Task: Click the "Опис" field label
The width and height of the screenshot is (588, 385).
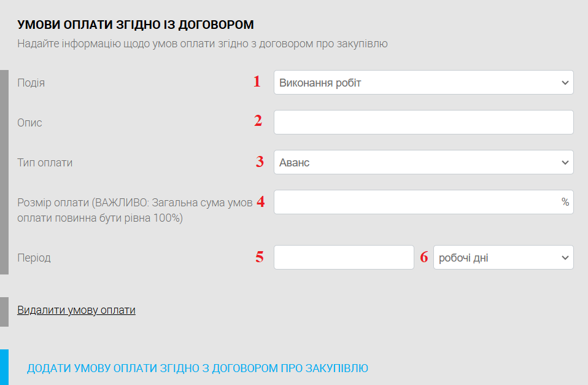Action: coord(29,123)
